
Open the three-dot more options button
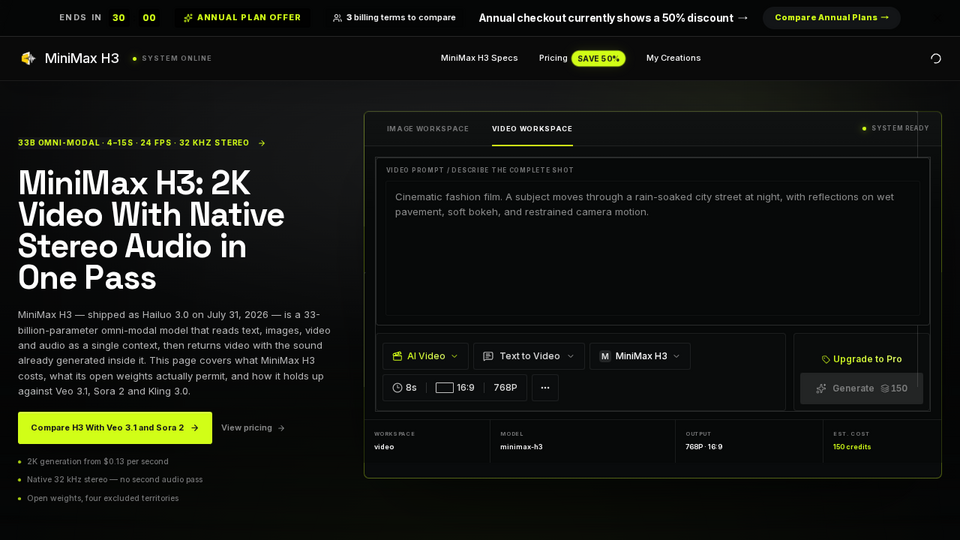pyautogui.click(x=545, y=388)
